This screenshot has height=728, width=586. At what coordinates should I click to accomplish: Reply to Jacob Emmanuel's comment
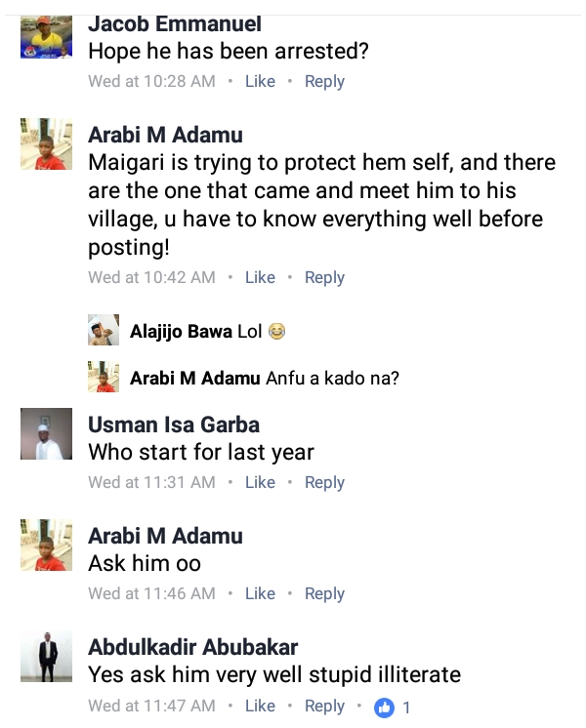click(324, 82)
